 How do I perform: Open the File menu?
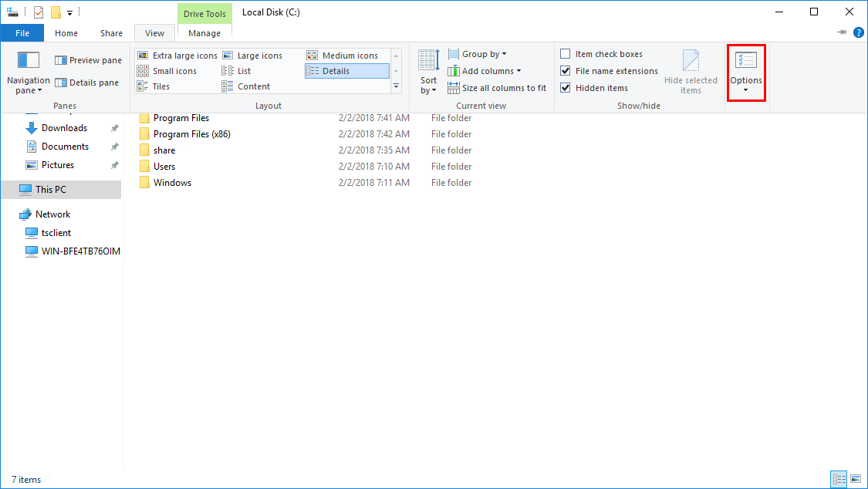click(22, 33)
